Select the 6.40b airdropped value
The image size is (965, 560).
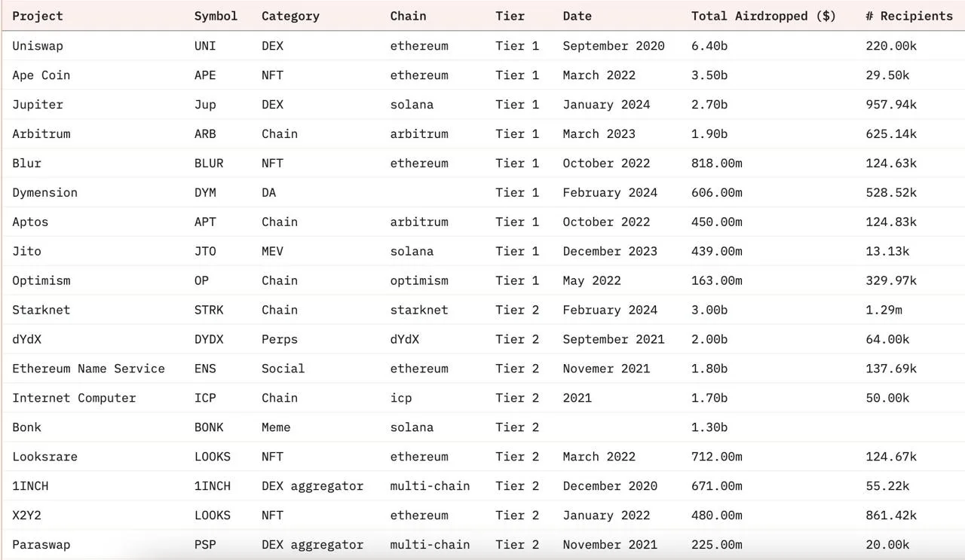click(709, 46)
